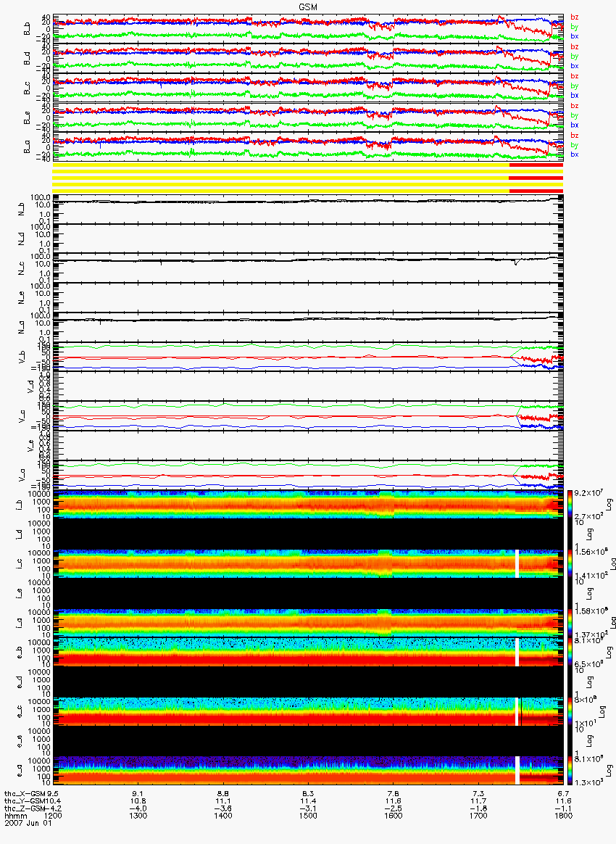This screenshot has width=616, height=844.
Task: Click Y-GSM value 11.1
Action: click(223, 801)
